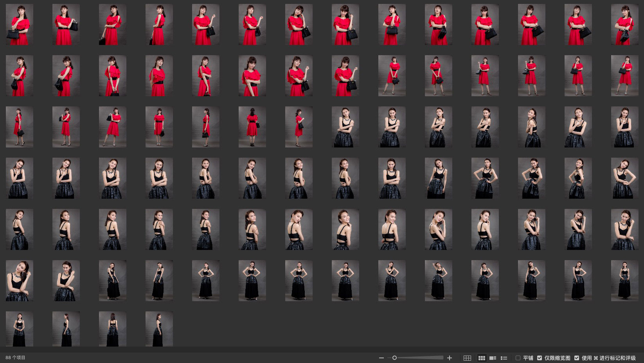This screenshot has height=363, width=644.
Task: Select the first thumbnail in the bottom row
Action: point(20,329)
